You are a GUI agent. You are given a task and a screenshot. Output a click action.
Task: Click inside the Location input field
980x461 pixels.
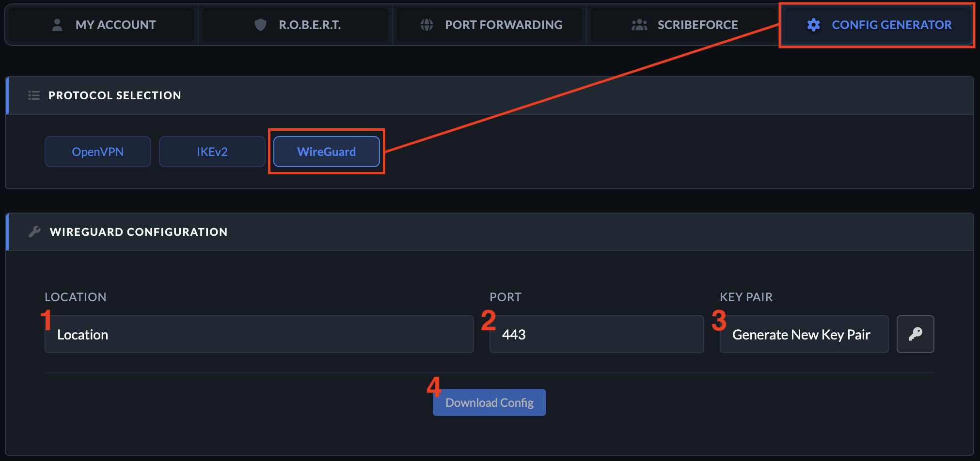point(258,334)
